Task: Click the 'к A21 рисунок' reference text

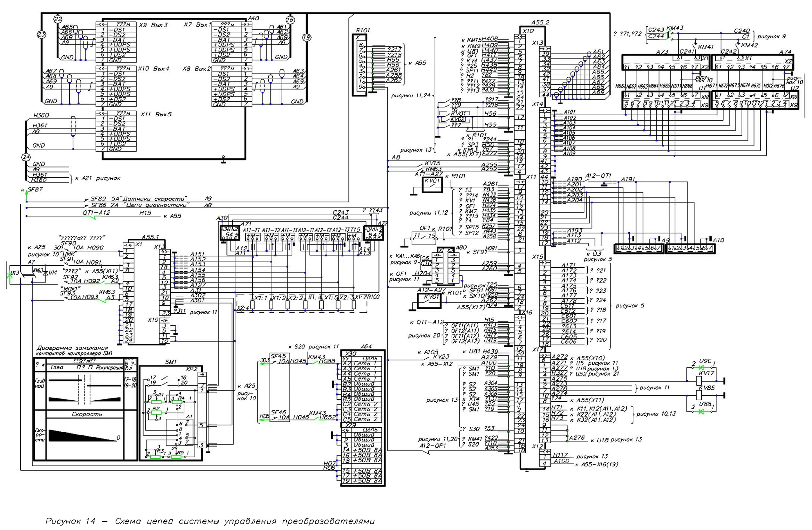Action: point(97,178)
